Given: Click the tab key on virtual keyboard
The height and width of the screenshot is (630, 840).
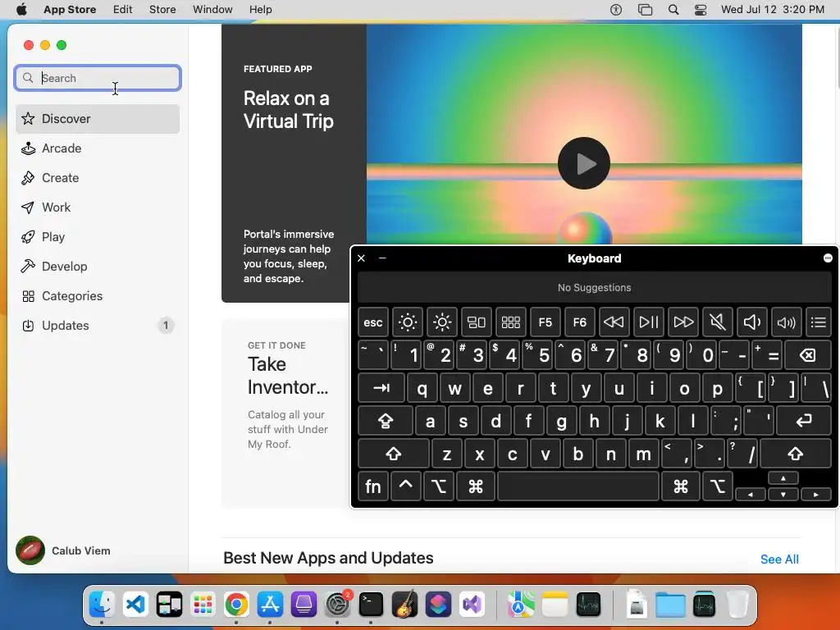Looking at the screenshot, I should click(x=381, y=388).
